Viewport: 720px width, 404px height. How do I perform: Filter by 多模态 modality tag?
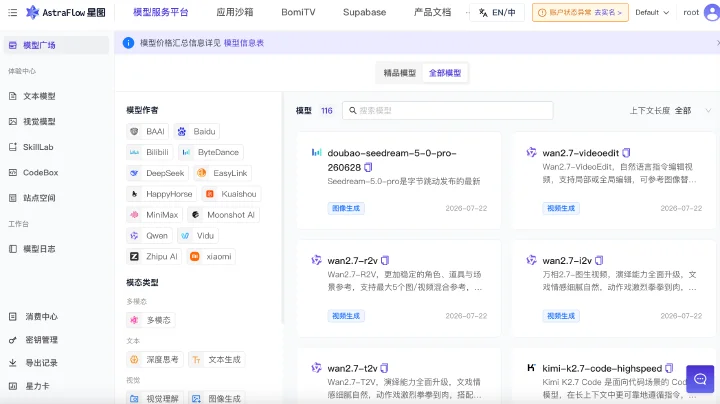pos(151,320)
